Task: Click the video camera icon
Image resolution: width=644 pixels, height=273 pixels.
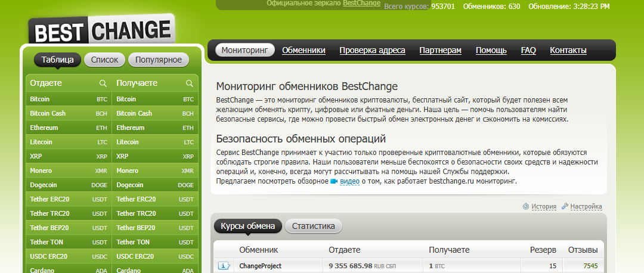Action: (333, 181)
